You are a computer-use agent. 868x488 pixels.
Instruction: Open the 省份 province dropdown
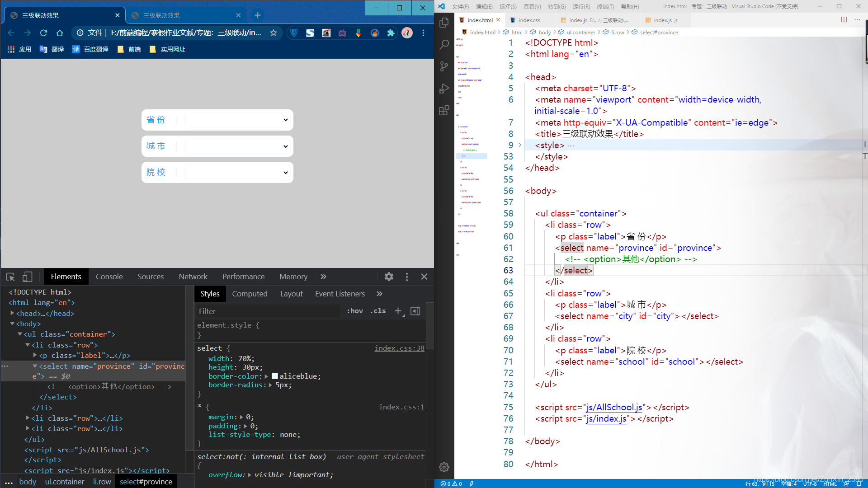[237, 120]
